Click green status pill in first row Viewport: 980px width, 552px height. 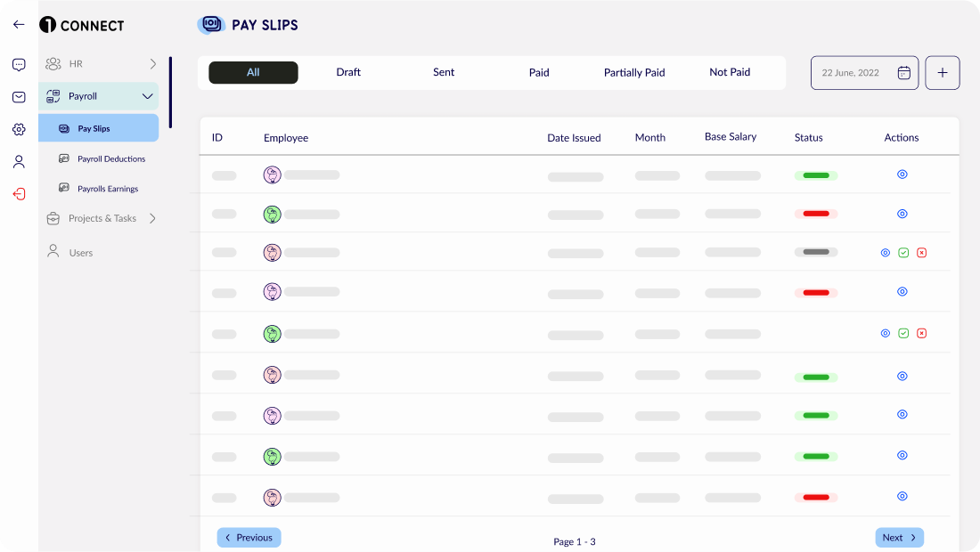815,175
